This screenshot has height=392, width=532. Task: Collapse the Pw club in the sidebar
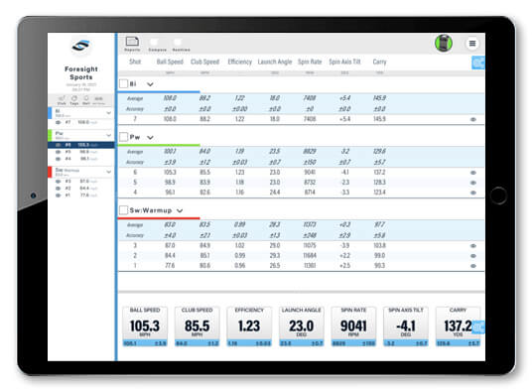[108, 135]
